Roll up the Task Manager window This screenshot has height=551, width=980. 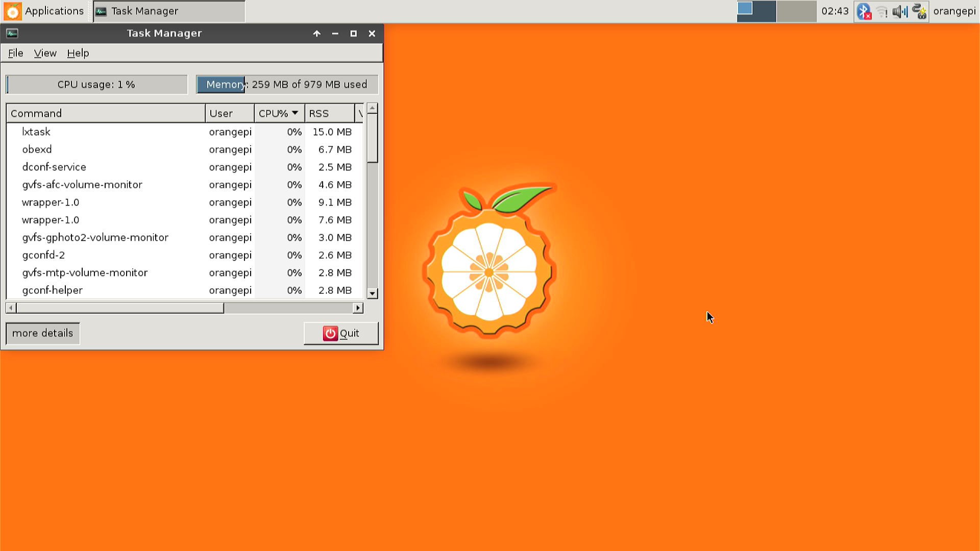coord(316,34)
